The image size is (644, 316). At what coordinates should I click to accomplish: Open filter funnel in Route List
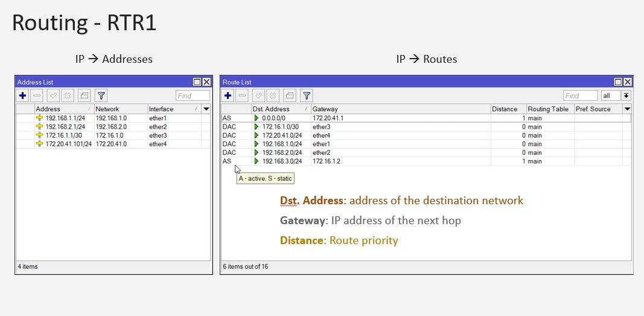(x=307, y=95)
